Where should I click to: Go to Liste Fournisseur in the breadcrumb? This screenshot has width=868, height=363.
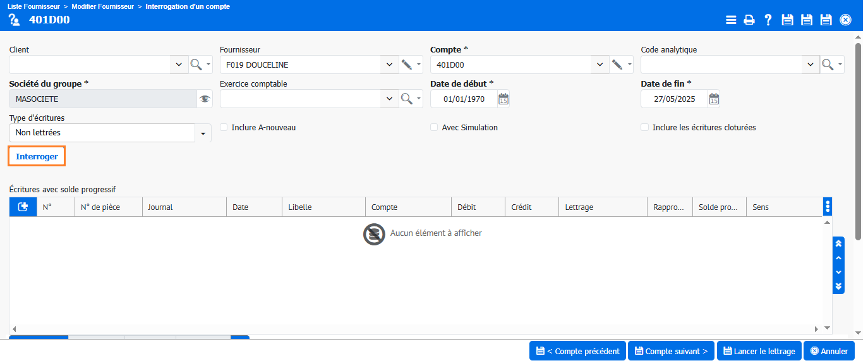(34, 6)
